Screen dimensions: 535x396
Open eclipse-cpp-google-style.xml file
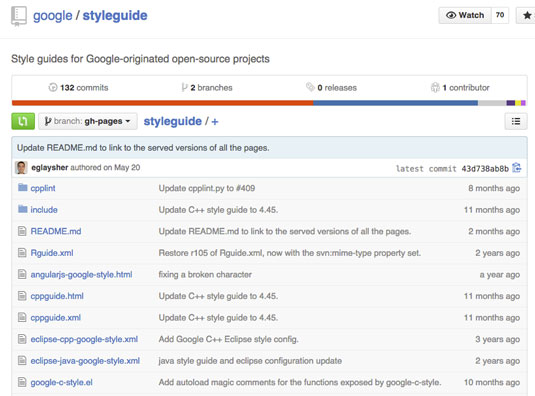[84, 339]
